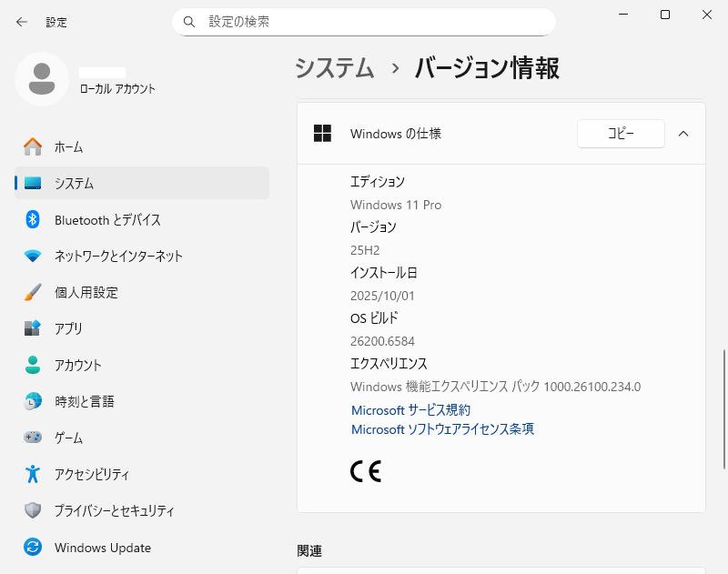
Task: Click the プライバシーとセキュリティ shield icon
Action: [x=33, y=510]
